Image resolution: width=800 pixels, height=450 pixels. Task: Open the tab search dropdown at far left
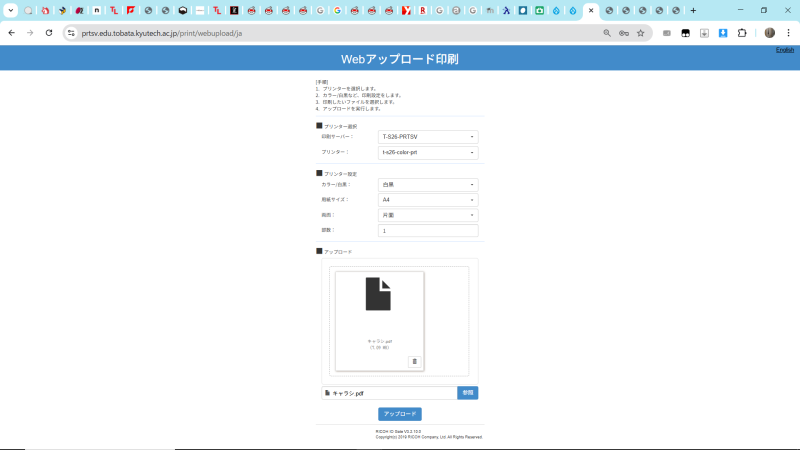(10, 10)
